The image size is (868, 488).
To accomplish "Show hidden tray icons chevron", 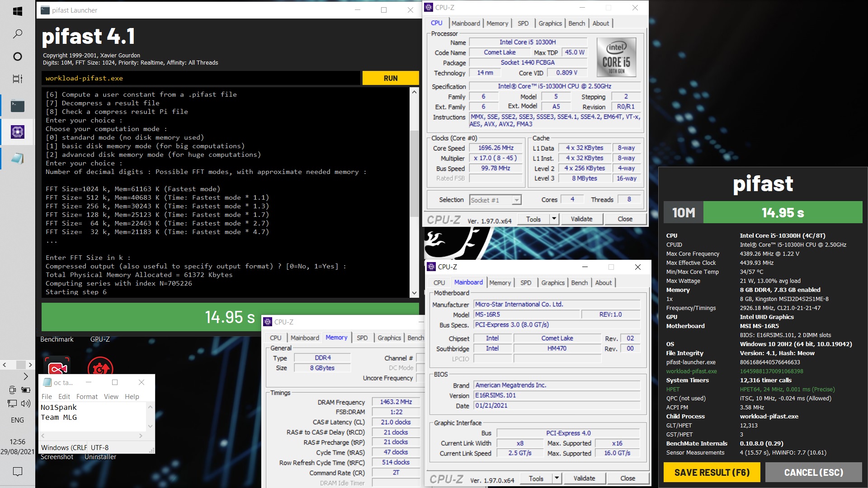I will pos(26,376).
